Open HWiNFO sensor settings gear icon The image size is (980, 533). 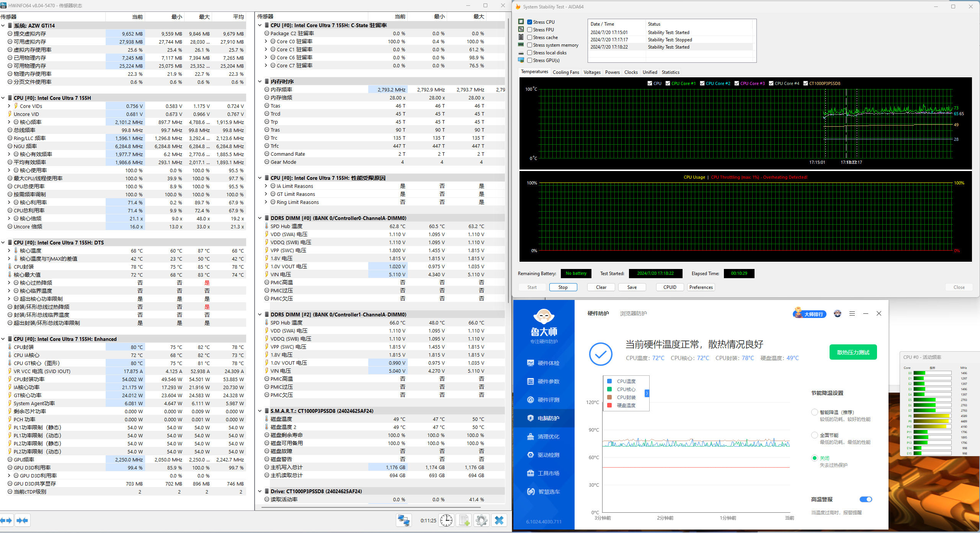pyautogui.click(x=482, y=520)
